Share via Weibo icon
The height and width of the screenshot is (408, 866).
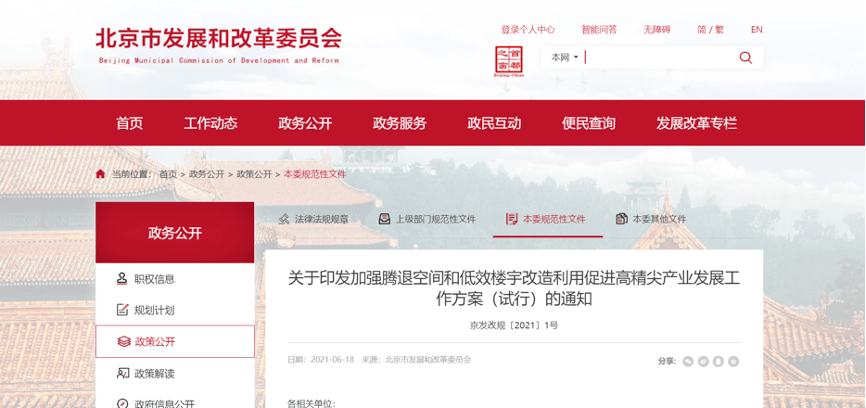[703, 361]
